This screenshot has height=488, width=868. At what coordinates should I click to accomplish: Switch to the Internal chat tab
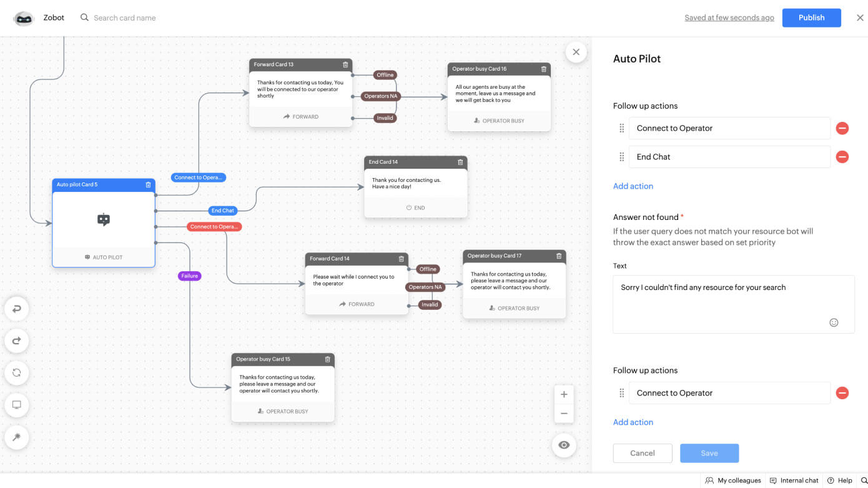tap(794, 481)
